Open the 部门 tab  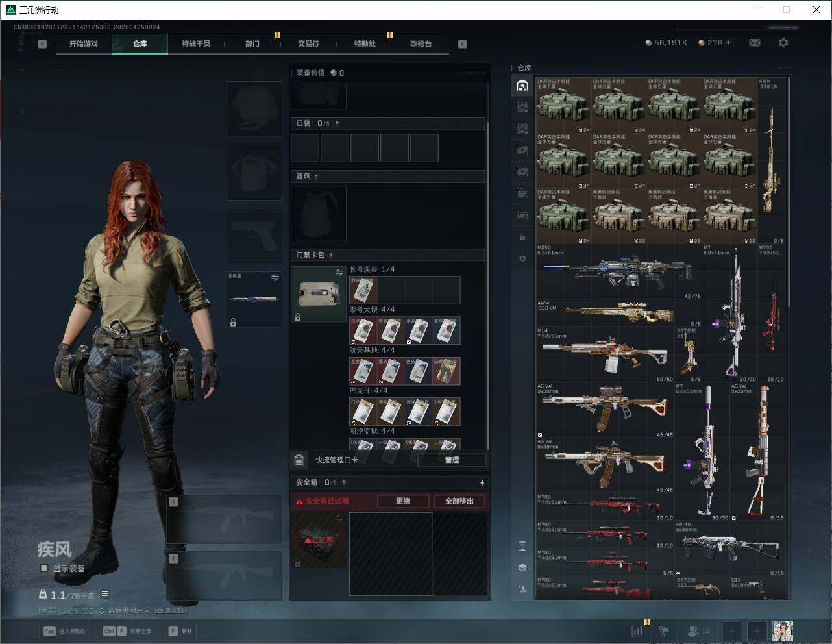pos(252,43)
